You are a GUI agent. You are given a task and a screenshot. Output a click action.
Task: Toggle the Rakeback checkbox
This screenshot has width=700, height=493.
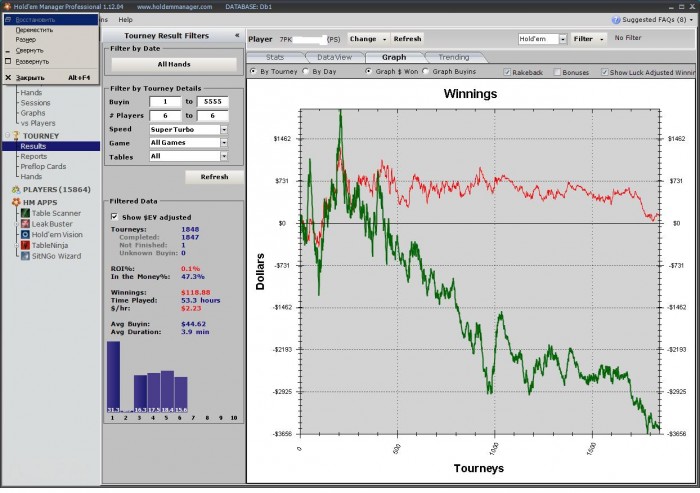tap(507, 72)
